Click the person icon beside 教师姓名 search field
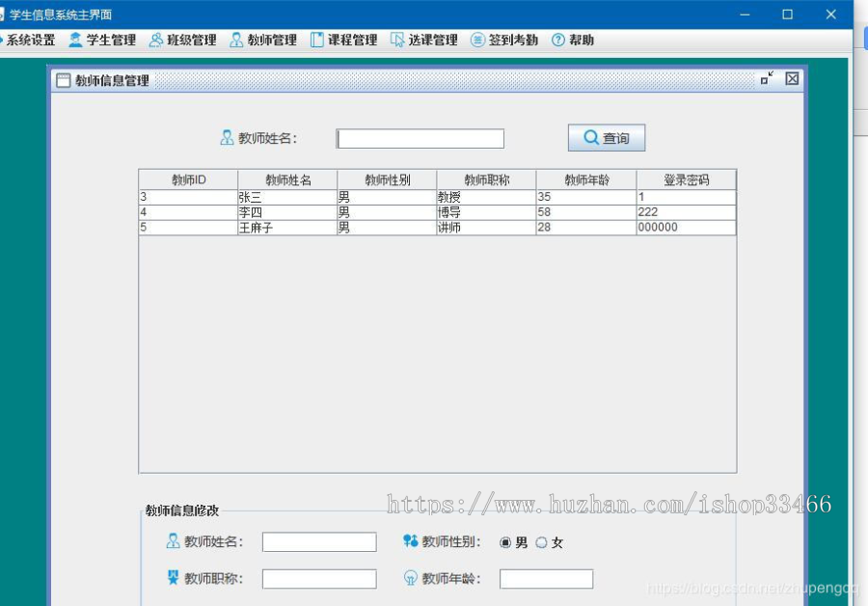Screen dimensions: 868x606 (226, 137)
